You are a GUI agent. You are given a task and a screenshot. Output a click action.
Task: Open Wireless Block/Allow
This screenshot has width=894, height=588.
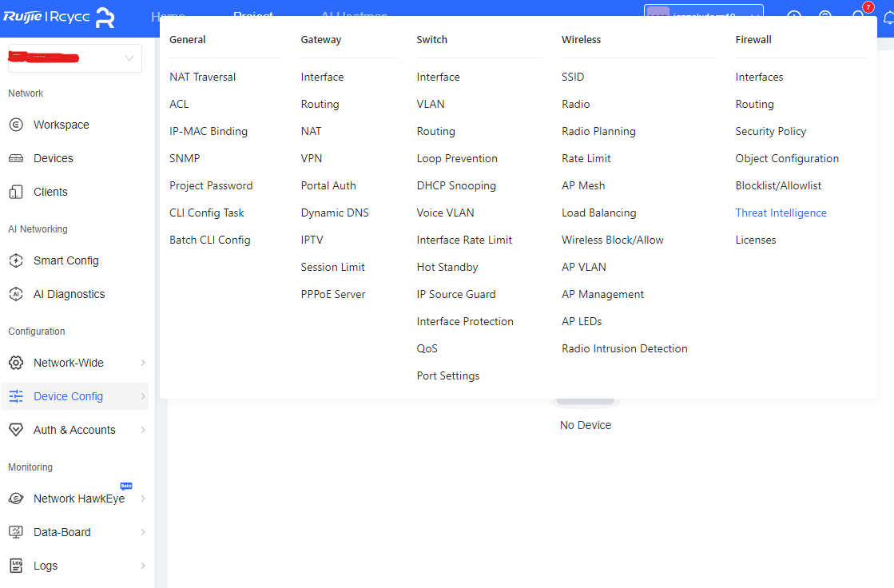pyautogui.click(x=612, y=240)
